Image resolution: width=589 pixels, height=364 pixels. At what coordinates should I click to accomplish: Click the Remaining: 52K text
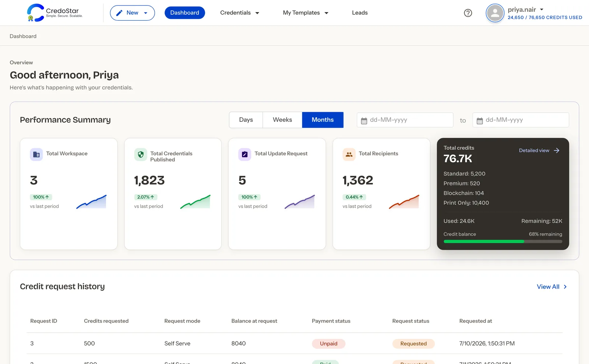pyautogui.click(x=542, y=221)
